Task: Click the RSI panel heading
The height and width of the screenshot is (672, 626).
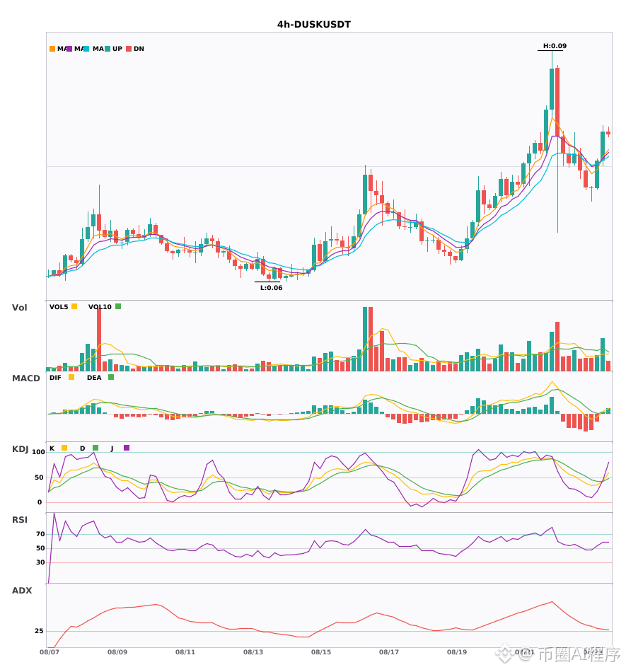Action: click(x=20, y=520)
